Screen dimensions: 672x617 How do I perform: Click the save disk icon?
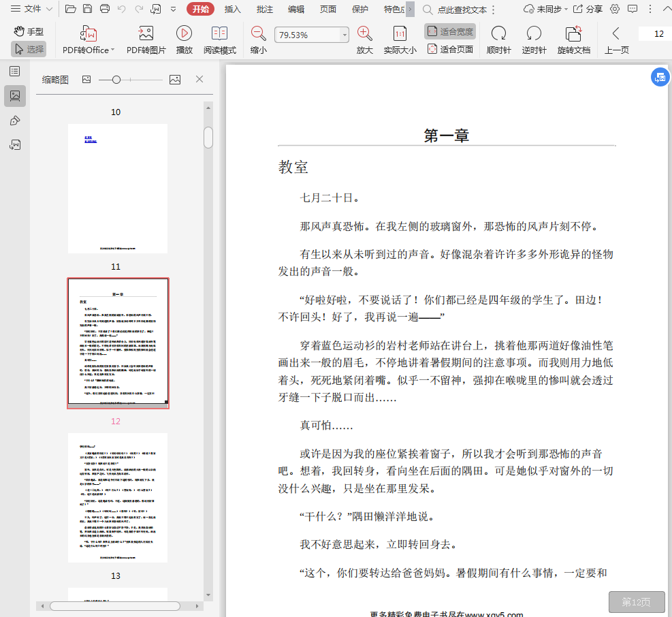coord(87,9)
